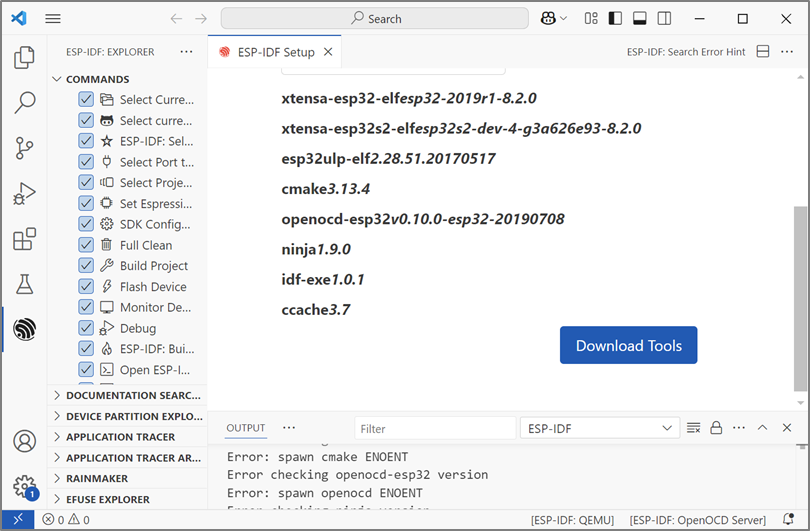Click ESP-IDF: Search Error Hint

click(686, 52)
